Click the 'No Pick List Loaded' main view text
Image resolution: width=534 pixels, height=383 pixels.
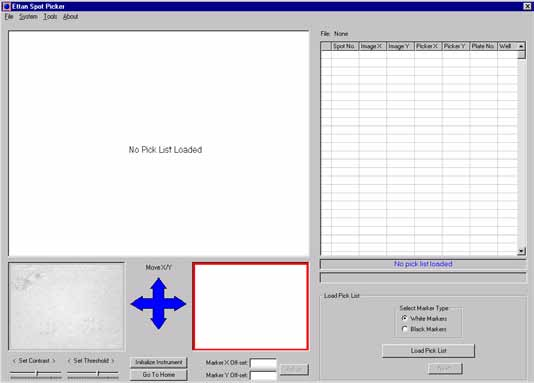165,150
